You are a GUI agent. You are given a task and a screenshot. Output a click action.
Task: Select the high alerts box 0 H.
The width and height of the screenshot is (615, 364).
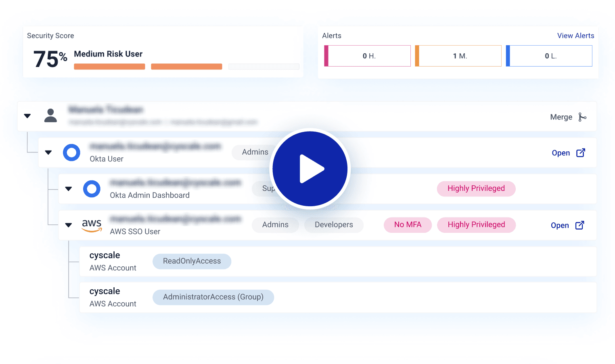pos(368,56)
